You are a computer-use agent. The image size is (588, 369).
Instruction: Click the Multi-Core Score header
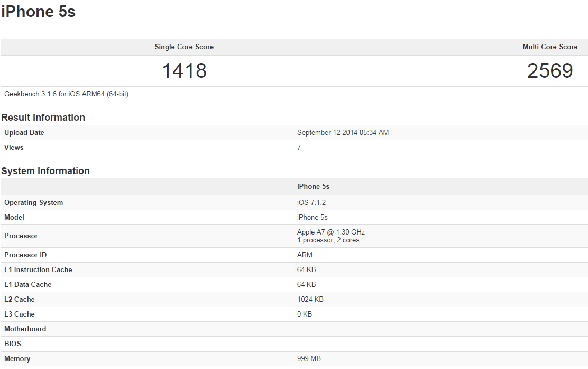tap(550, 47)
